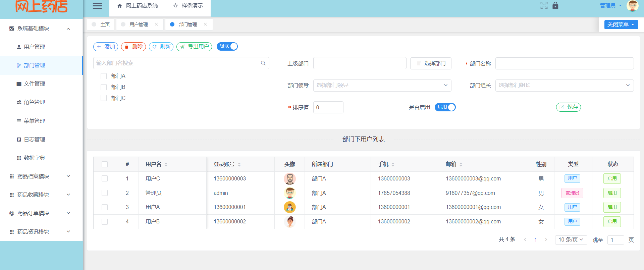
Task: Click the 添加 button
Action: 106,47
